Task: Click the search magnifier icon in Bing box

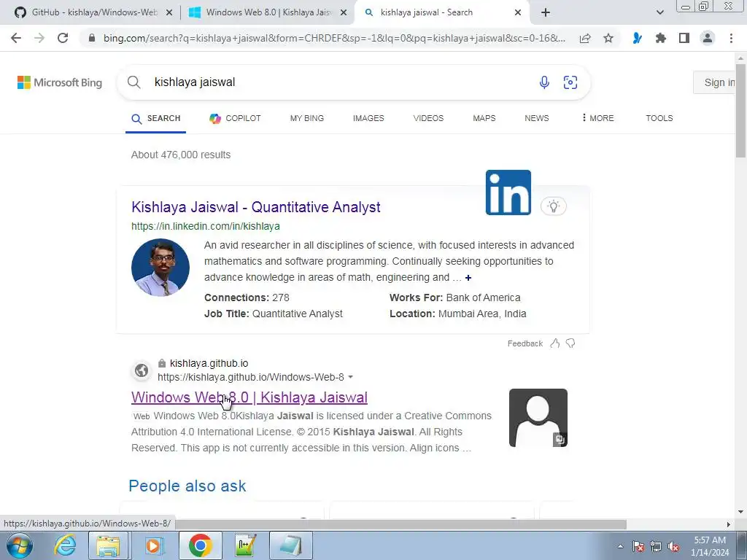Action: point(134,82)
